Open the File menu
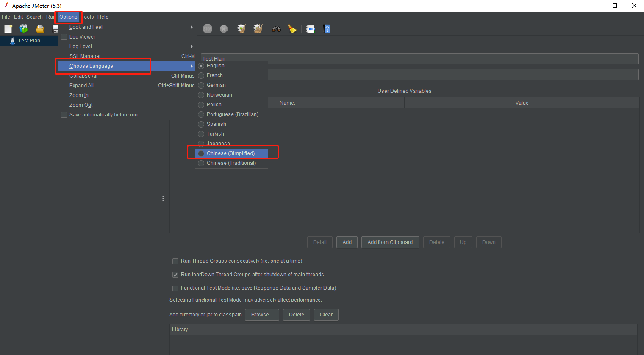Screen dimensions: 644x355 click(x=6, y=17)
